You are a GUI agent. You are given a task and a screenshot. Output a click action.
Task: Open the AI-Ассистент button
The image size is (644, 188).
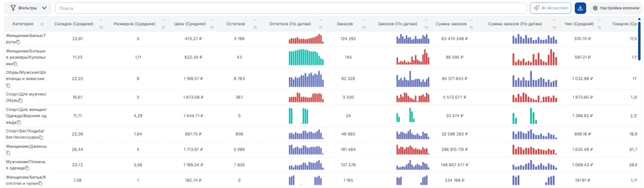click(551, 8)
